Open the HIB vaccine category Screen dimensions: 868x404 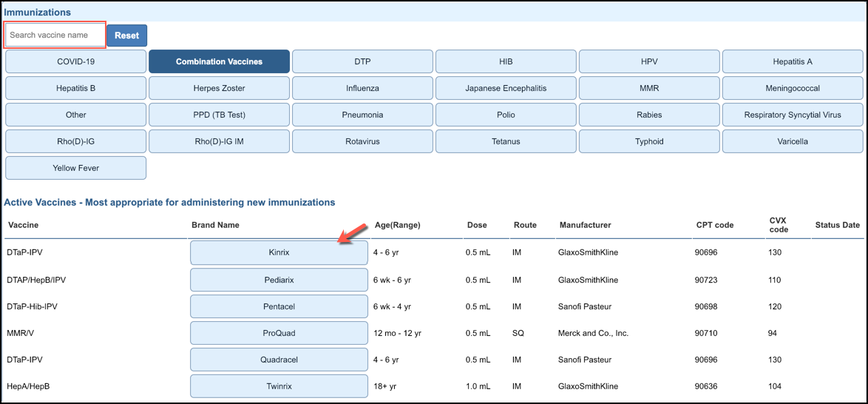click(506, 61)
